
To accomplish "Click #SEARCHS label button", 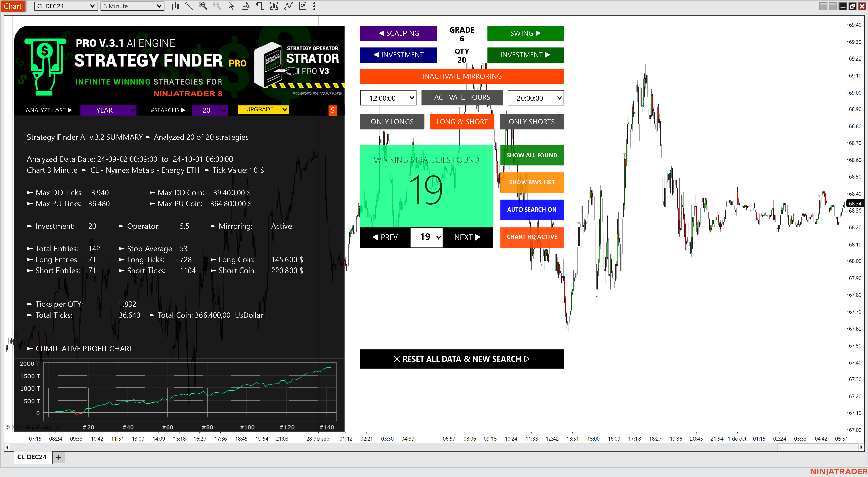I will 168,110.
